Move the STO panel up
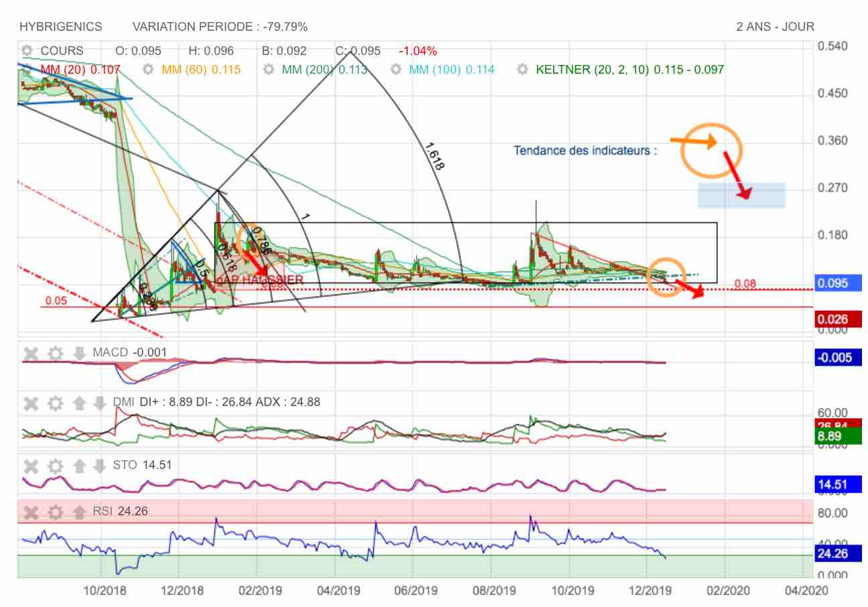Image resolution: width=868 pixels, height=607 pixels. click(79, 465)
